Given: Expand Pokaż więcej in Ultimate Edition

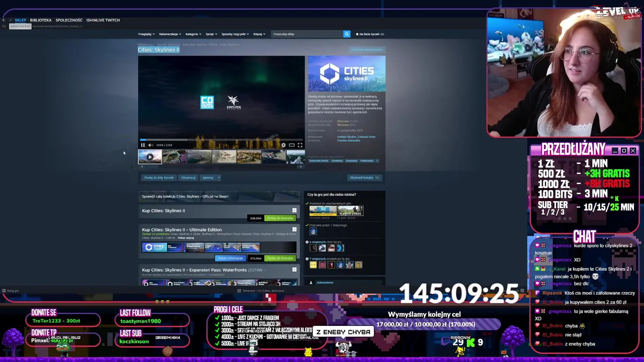Looking at the screenshot, I should 186,238.
